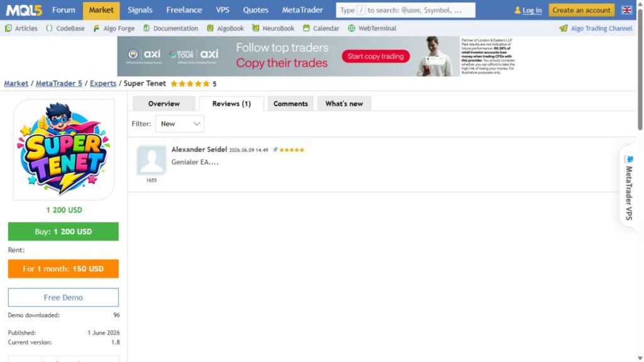
Task: Click Buy: 1 200 USD button
Action: tap(64, 231)
